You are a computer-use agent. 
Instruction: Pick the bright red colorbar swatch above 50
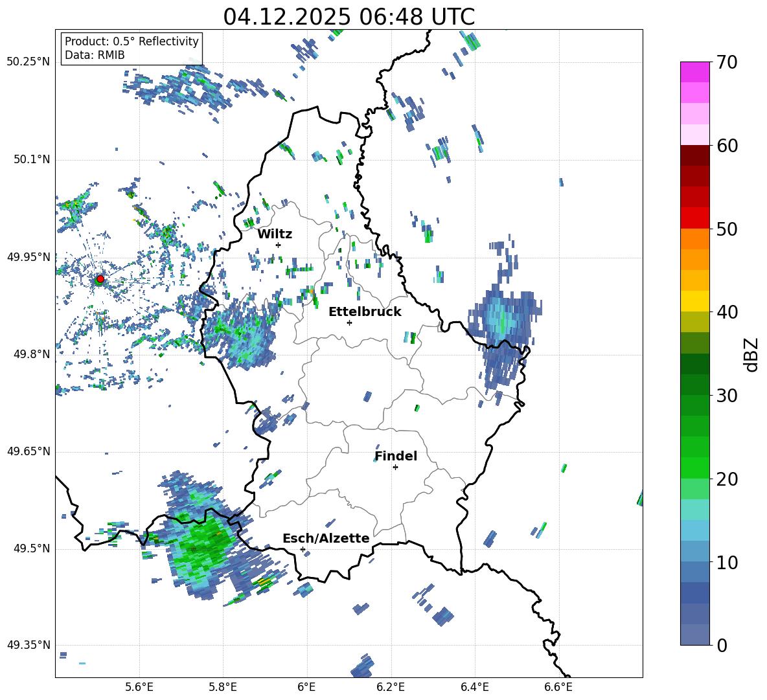[695, 218]
